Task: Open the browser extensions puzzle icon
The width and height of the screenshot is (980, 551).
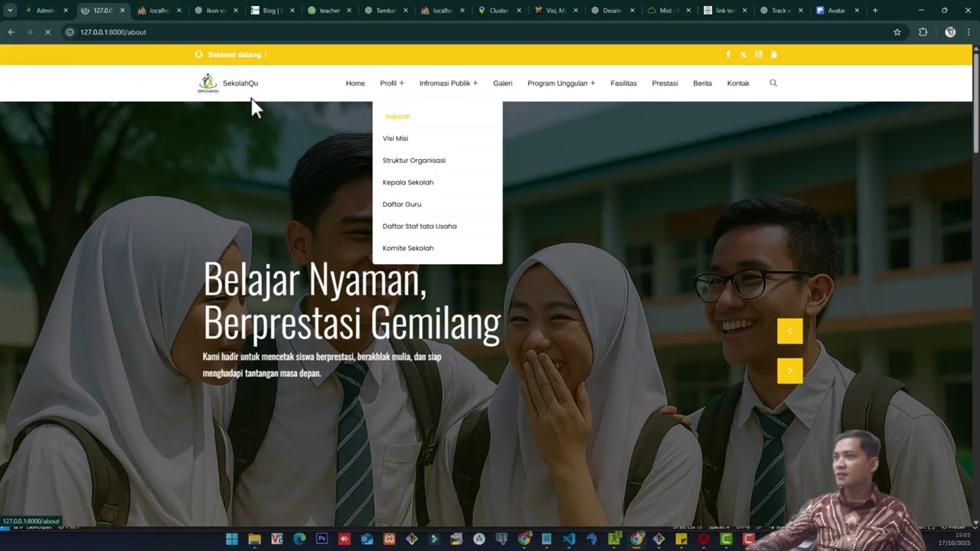Action: click(x=923, y=32)
